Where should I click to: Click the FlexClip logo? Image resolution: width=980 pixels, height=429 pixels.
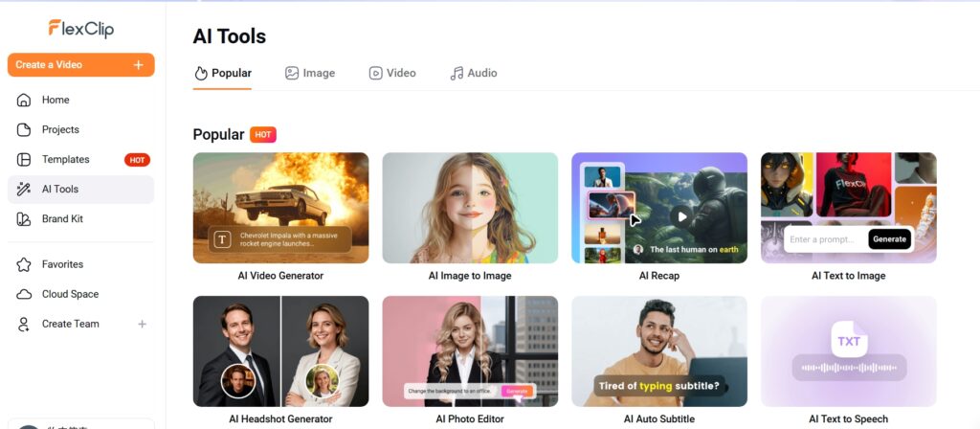[81, 29]
